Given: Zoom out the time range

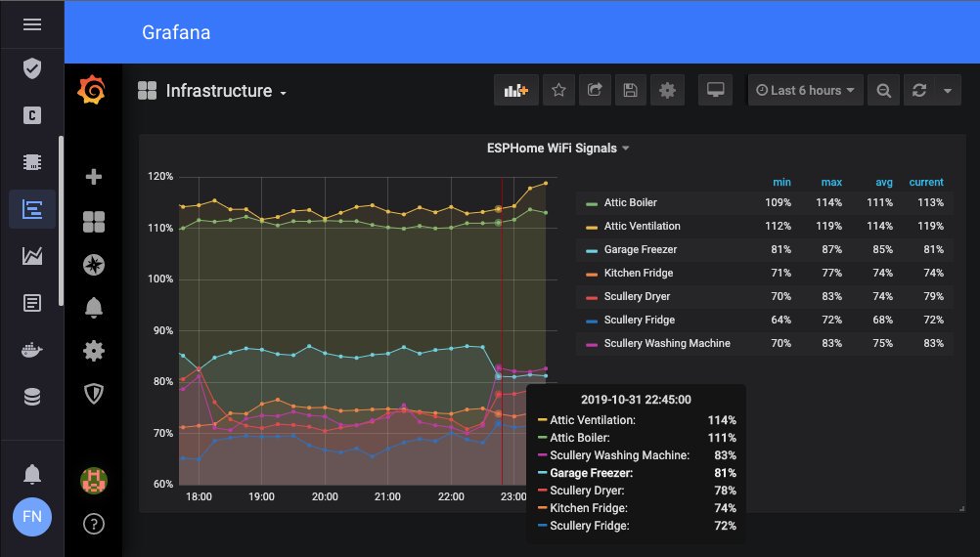Looking at the screenshot, I should (884, 91).
